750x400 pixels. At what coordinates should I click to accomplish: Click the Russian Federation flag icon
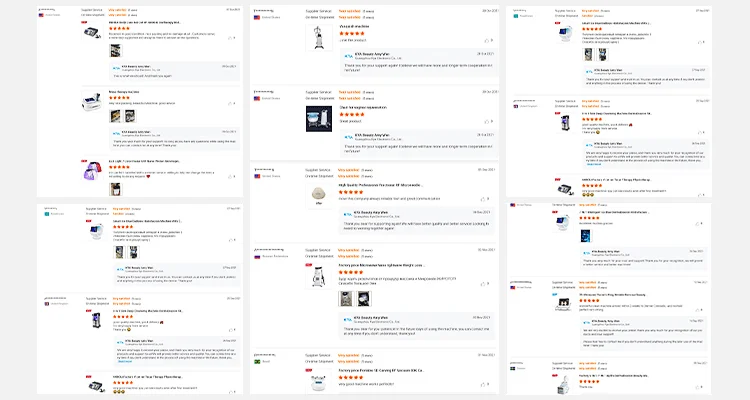pyautogui.click(x=257, y=256)
